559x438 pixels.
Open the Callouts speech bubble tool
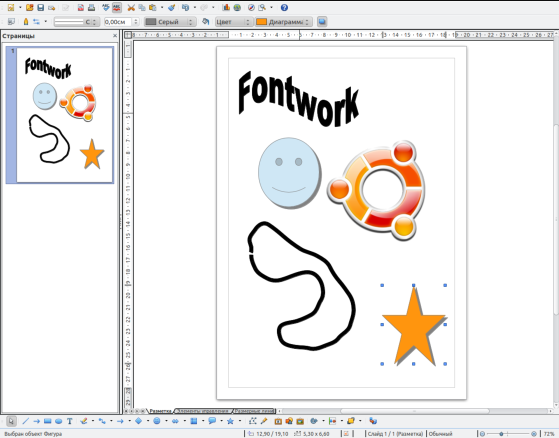pyautogui.click(x=212, y=421)
